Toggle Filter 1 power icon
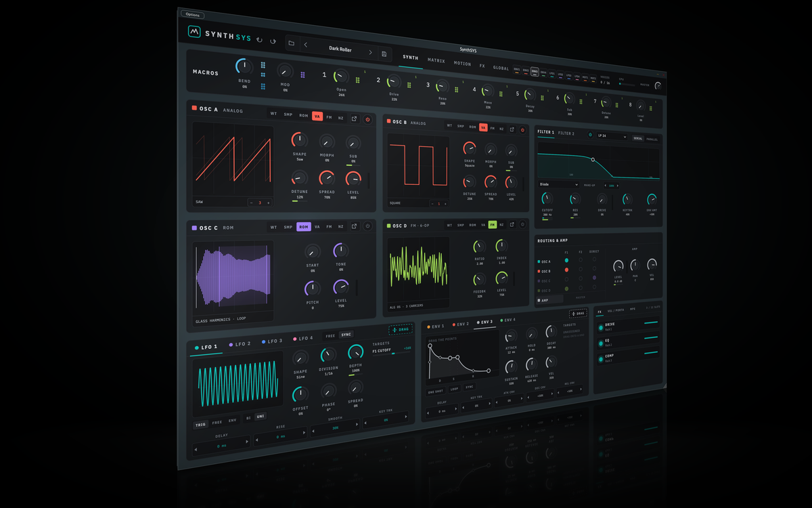Image resolution: width=812 pixels, height=508 pixels. pos(589,135)
